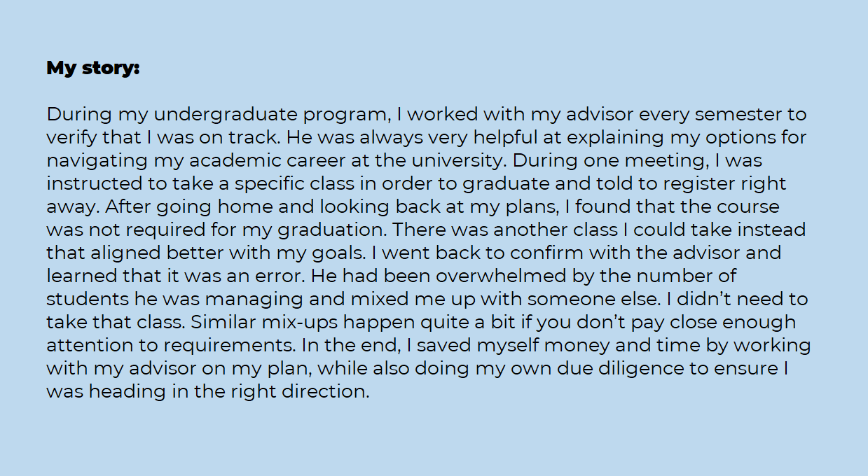The width and height of the screenshot is (868, 476).
Task: Click the 'My story:' heading
Action: tap(93, 69)
